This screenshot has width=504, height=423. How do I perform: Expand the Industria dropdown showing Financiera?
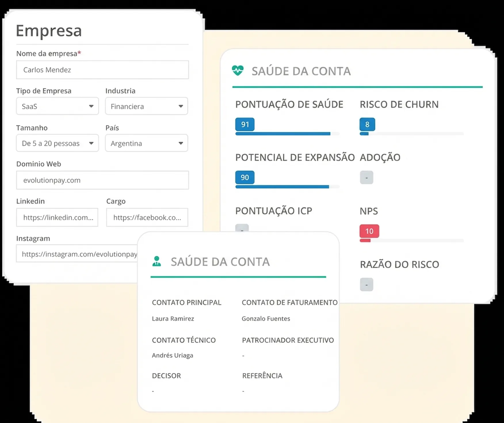[146, 106]
